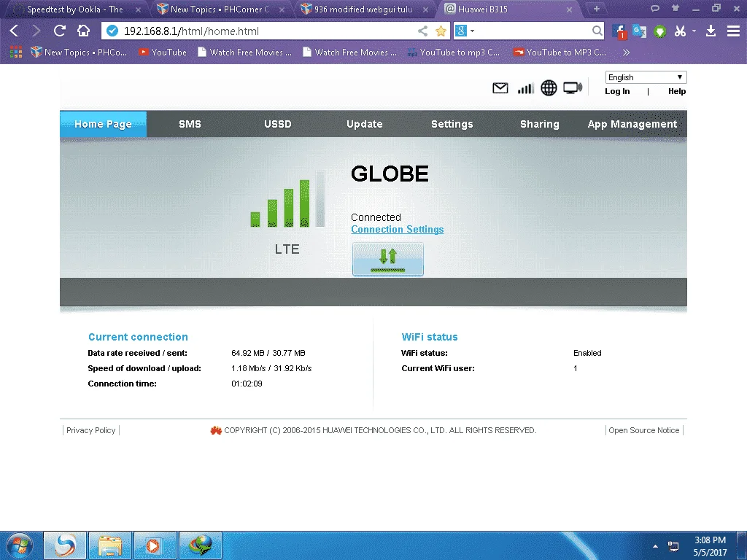Open the browser hamburger menu
This screenshot has height=560, width=747.
click(x=733, y=31)
